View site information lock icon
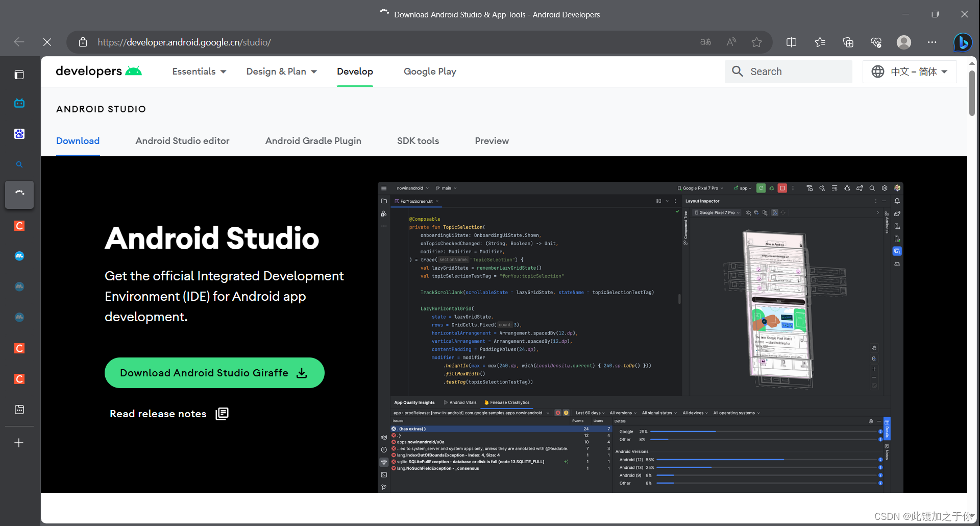Viewport: 980px width, 526px height. pos(83,42)
